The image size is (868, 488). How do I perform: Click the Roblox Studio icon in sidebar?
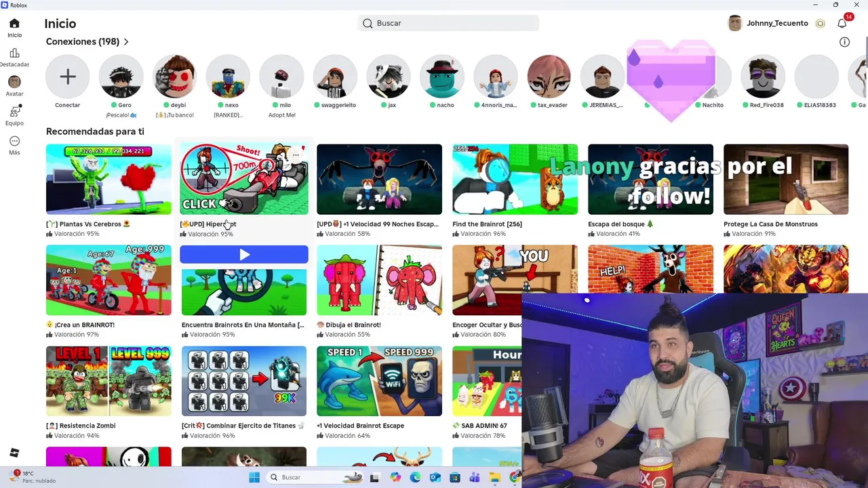coord(14,453)
